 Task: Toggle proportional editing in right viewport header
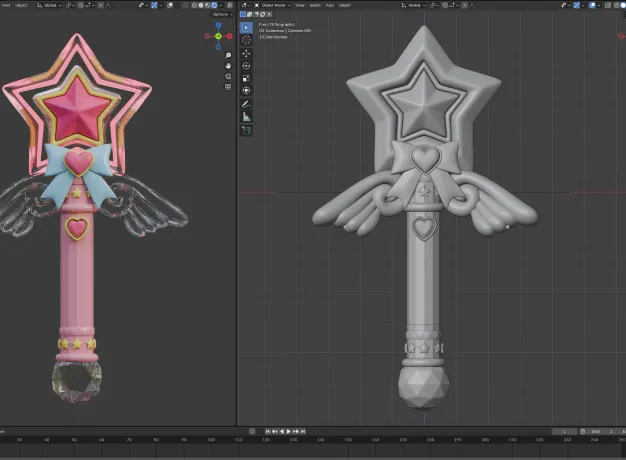pos(465,5)
